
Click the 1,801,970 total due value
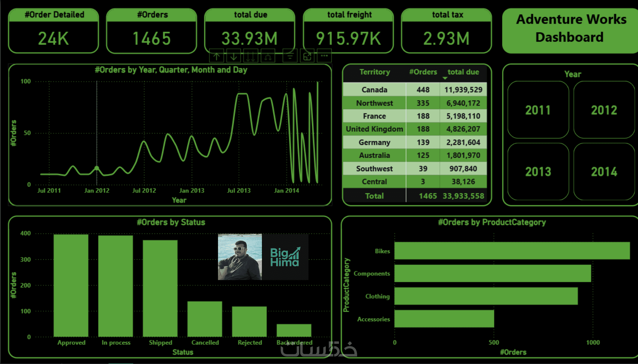tap(463, 155)
